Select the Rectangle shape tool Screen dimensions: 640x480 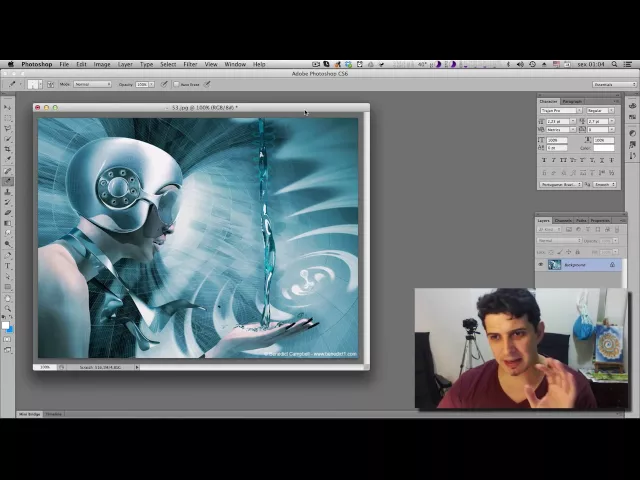coord(7,287)
